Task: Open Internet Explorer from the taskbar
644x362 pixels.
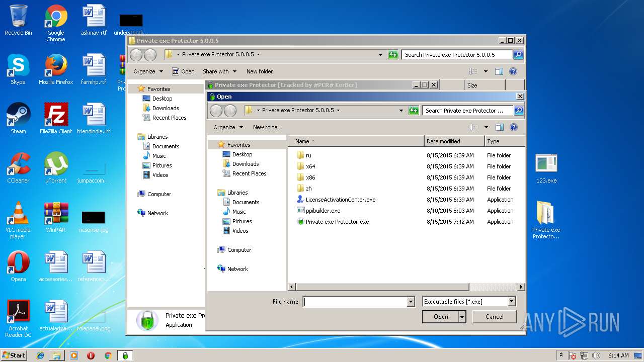Action: coord(40,355)
